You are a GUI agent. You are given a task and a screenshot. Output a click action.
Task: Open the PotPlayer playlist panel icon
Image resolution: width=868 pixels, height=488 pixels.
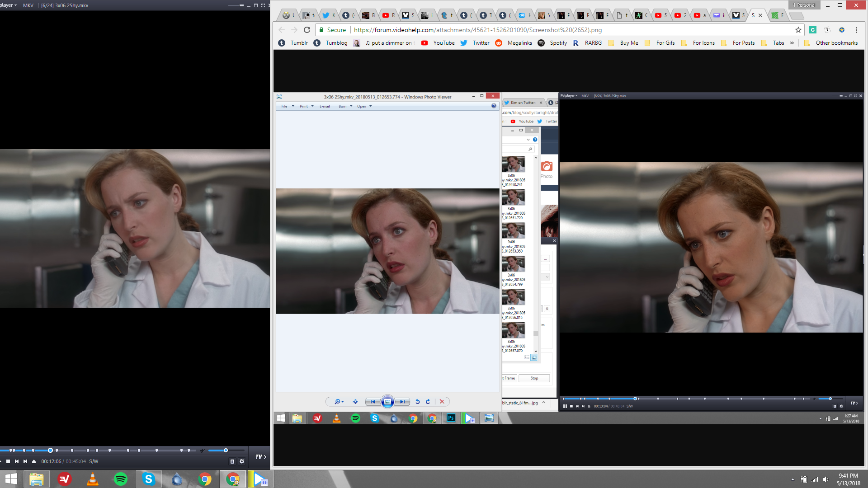point(232,461)
